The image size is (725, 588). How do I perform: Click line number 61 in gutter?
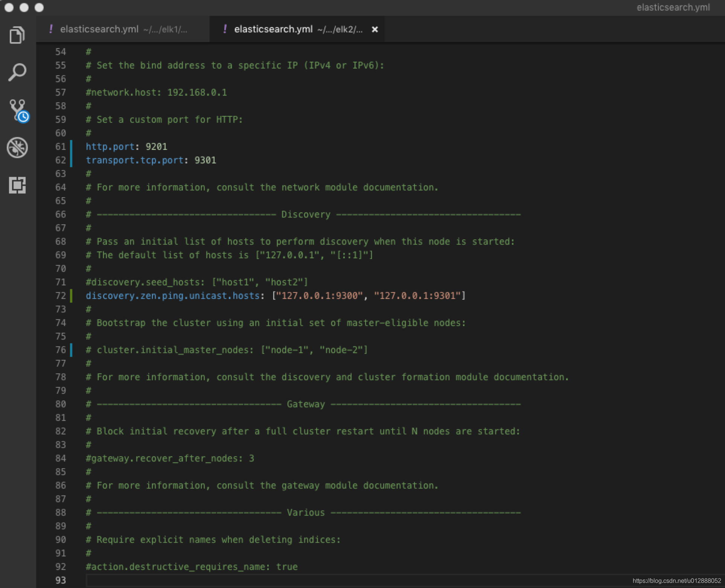tap(61, 146)
